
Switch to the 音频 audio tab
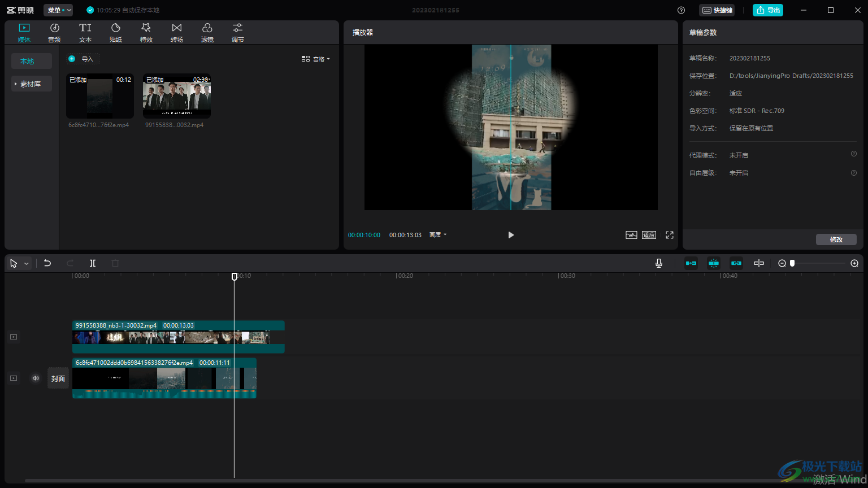point(55,33)
